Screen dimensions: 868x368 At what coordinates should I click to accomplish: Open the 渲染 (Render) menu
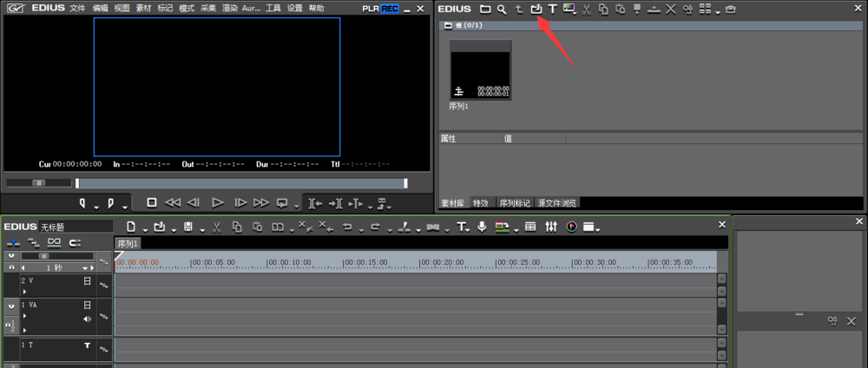229,8
